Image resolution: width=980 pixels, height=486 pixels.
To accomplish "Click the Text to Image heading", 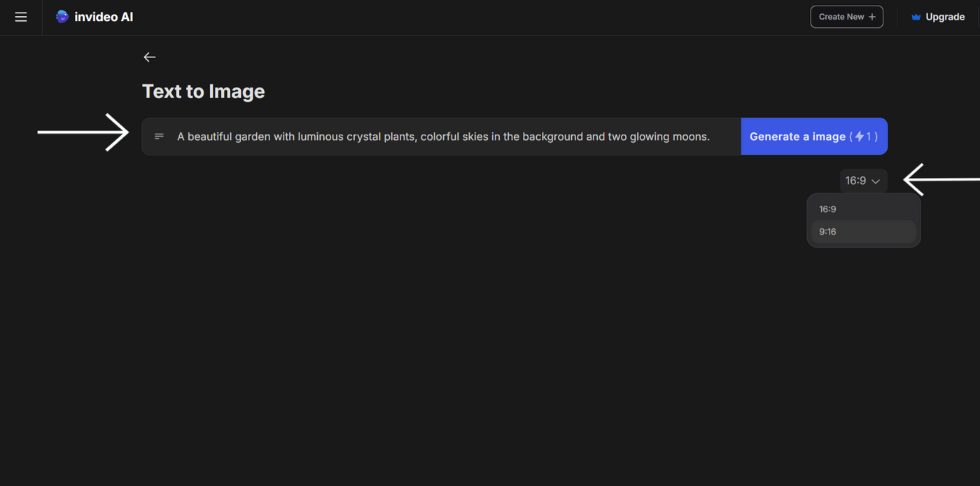I will 204,92.
